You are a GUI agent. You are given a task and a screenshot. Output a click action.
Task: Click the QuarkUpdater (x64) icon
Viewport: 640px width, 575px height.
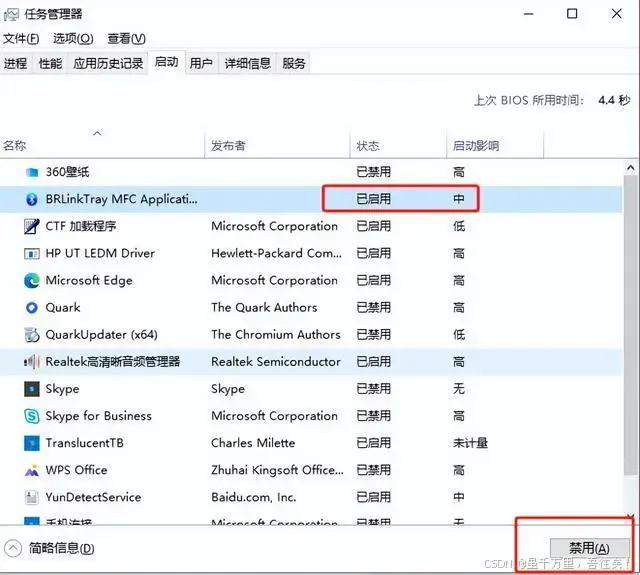[32, 335]
